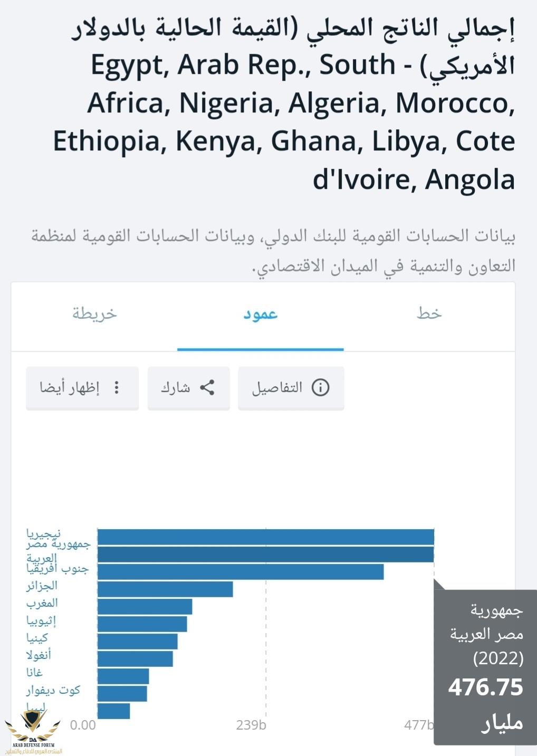This screenshot has width=537, height=756.
Task: Select the عمود bar chart tab
Action: pos(260,314)
